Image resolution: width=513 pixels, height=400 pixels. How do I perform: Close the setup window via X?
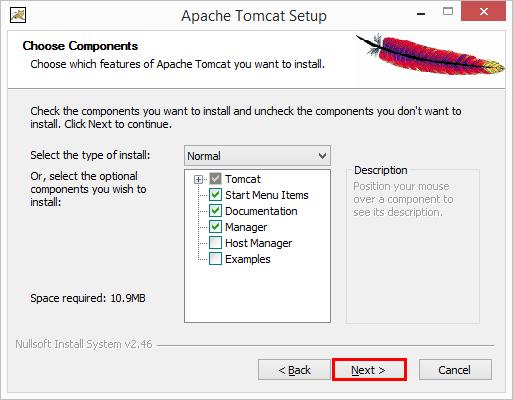(483, 12)
